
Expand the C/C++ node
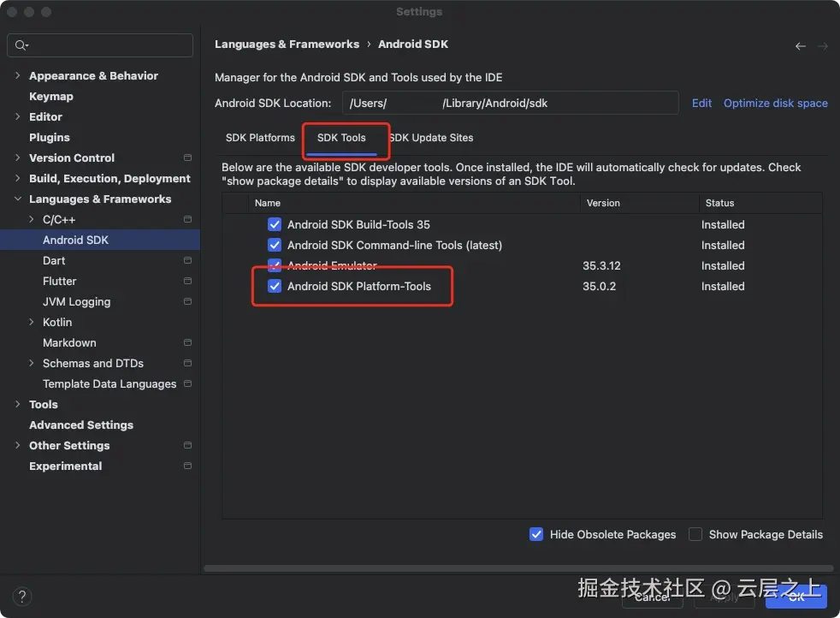click(32, 219)
